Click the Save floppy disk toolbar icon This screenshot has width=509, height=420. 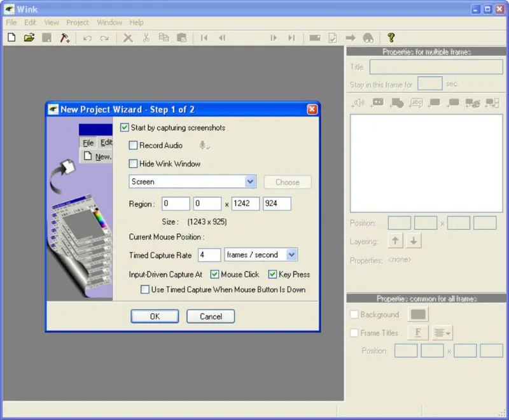46,38
